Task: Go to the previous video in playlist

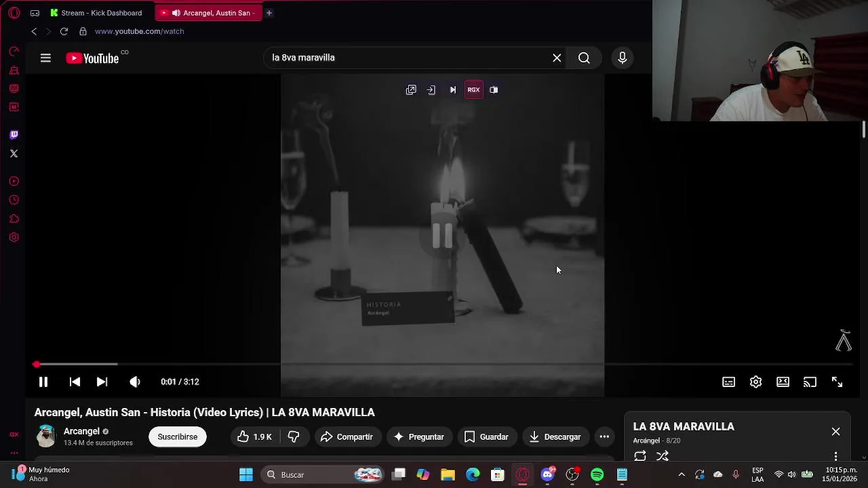Action: tap(75, 382)
